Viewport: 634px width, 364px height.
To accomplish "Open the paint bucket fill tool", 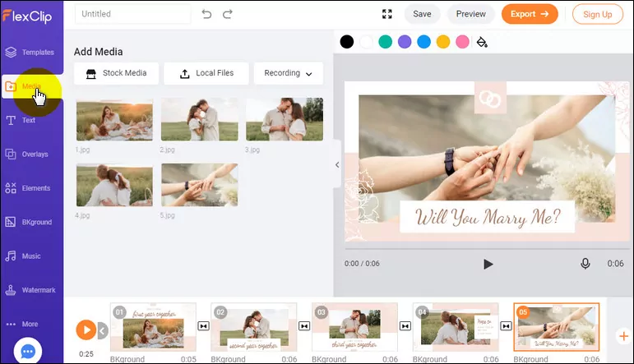I will (x=482, y=42).
